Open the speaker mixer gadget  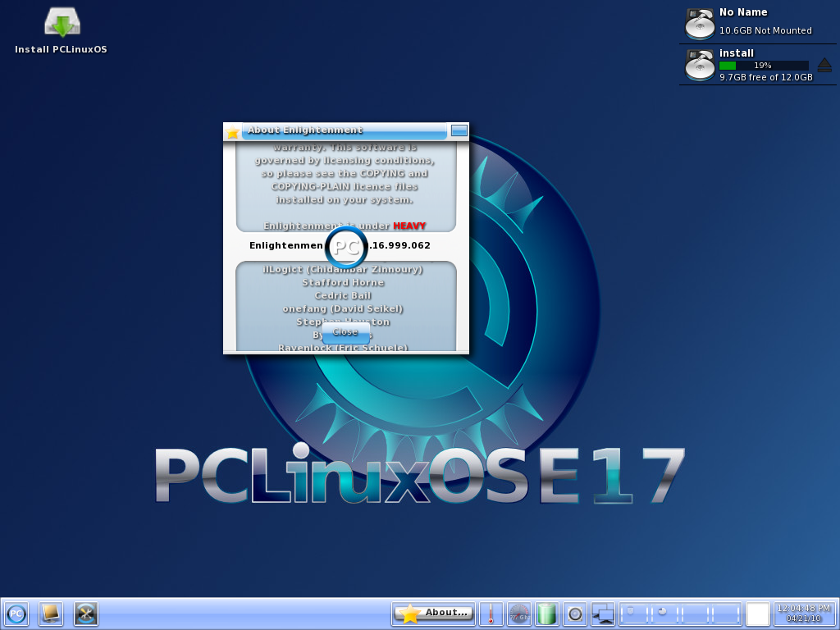click(x=574, y=614)
